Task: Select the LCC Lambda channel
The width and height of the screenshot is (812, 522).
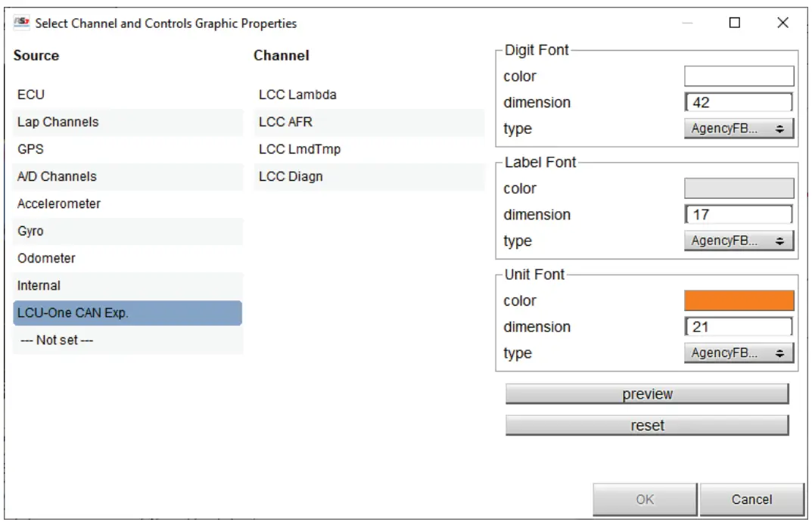Action: pos(318,95)
